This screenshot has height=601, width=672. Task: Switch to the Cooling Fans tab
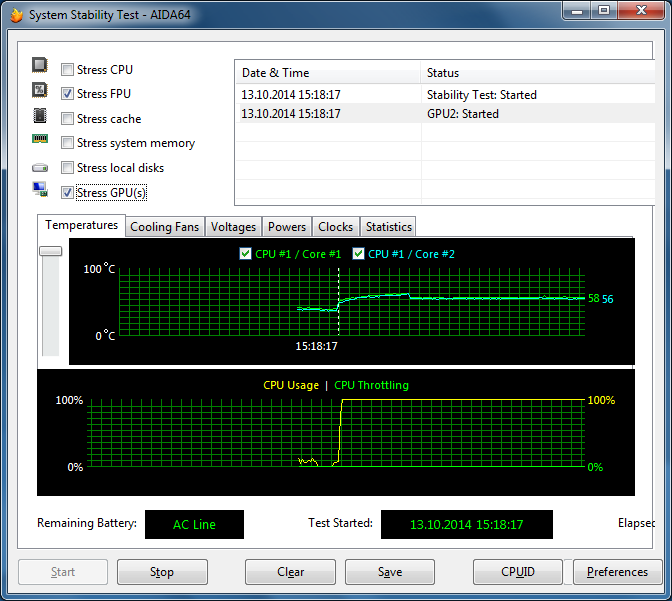165,227
